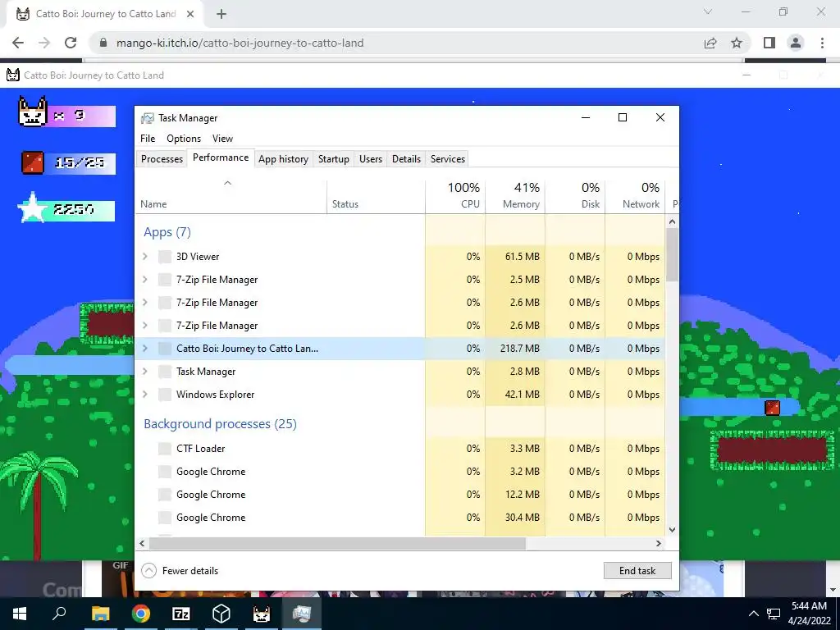This screenshot has height=630, width=840.
Task: Toggle Chrome side panel icon
Action: click(x=769, y=43)
